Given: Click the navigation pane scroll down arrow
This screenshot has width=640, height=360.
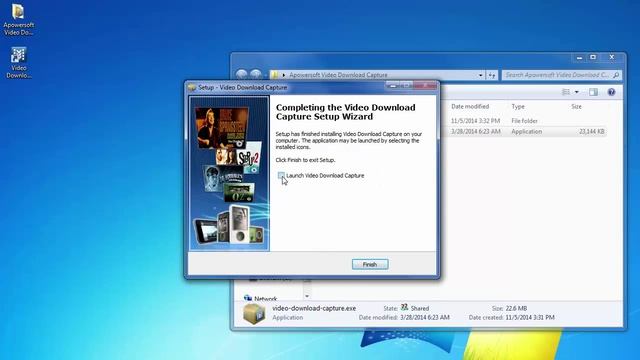Looking at the screenshot, I should (307, 296).
